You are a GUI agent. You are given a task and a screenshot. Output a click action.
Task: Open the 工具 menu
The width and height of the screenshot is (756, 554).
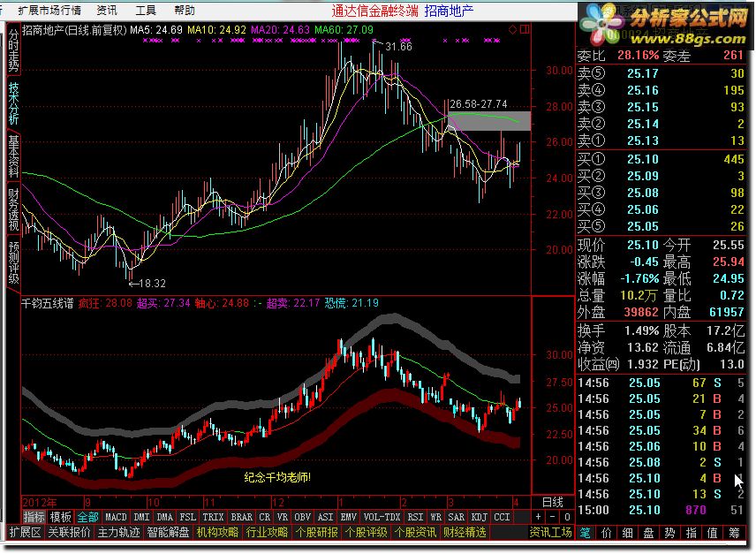click(x=145, y=10)
